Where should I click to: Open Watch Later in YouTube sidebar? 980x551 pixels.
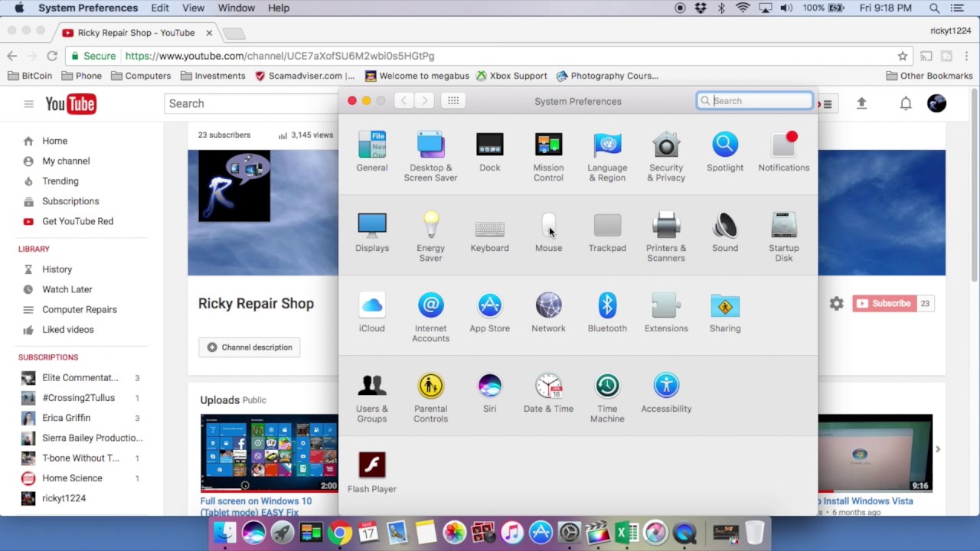click(67, 289)
